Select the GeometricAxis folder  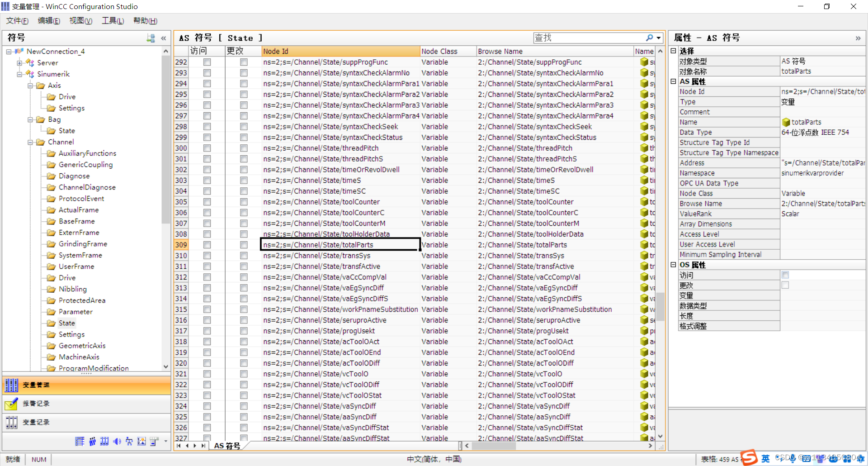(x=82, y=346)
